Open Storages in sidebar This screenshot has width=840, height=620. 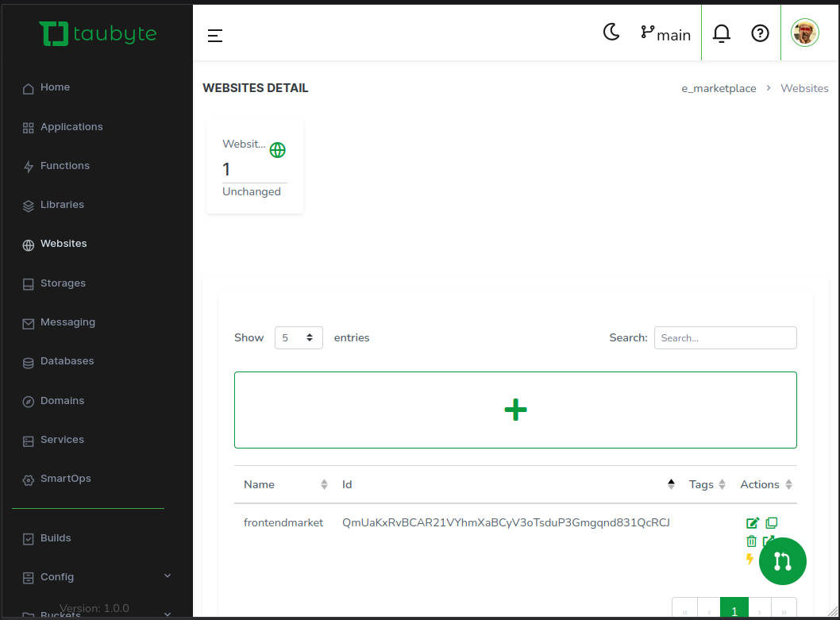[63, 283]
